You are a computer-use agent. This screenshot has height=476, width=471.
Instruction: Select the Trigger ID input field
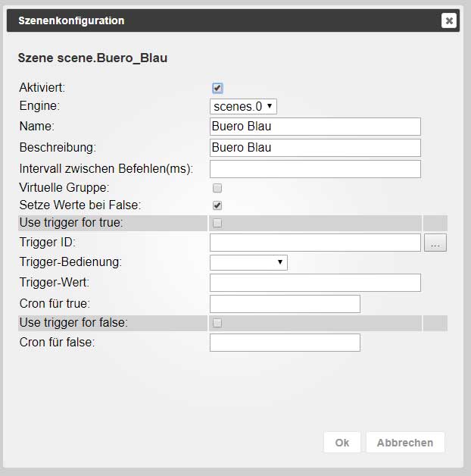315,243
